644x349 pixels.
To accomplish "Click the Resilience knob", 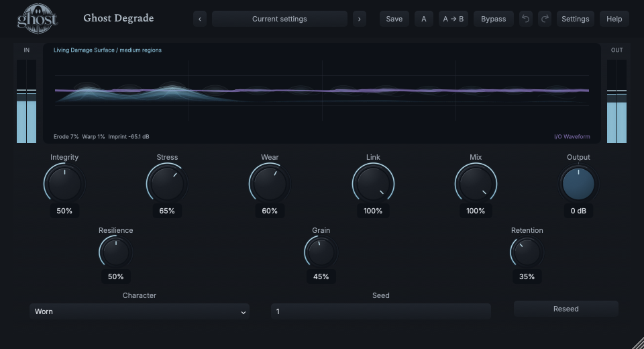I will tap(116, 252).
